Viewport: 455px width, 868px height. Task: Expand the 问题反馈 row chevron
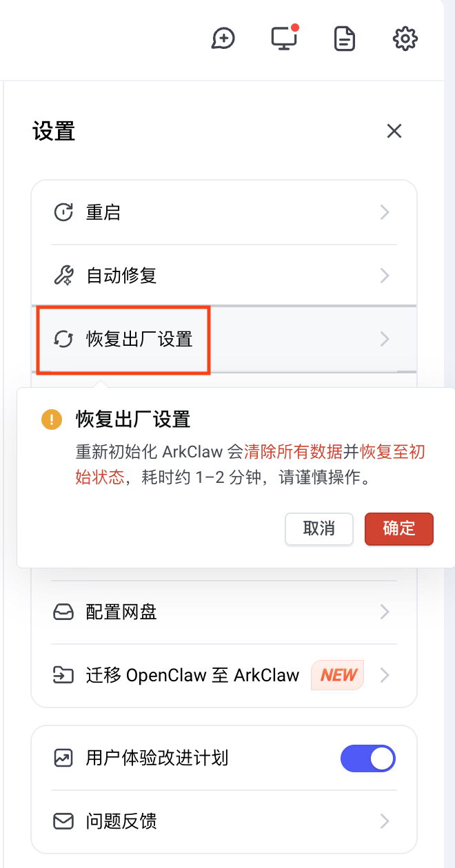385,821
